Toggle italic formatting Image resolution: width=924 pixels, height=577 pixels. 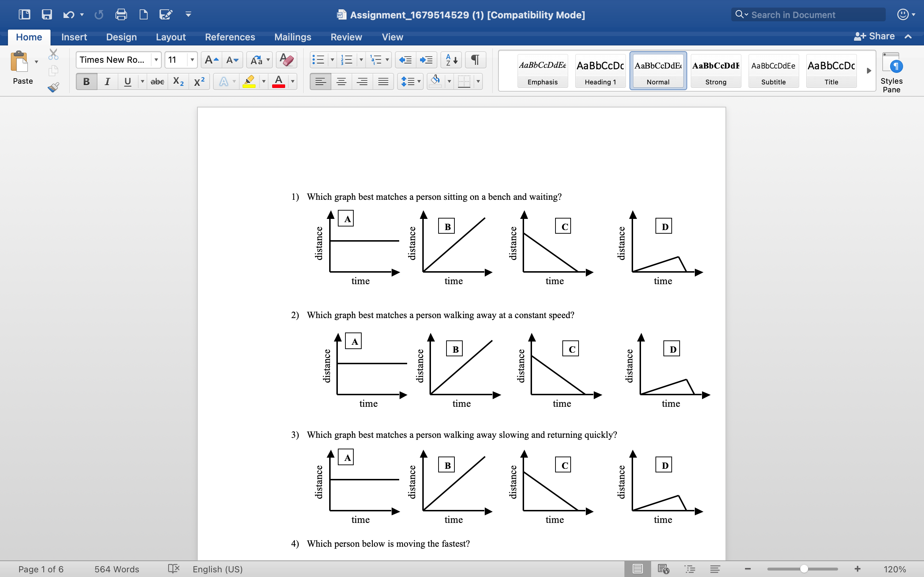107,81
